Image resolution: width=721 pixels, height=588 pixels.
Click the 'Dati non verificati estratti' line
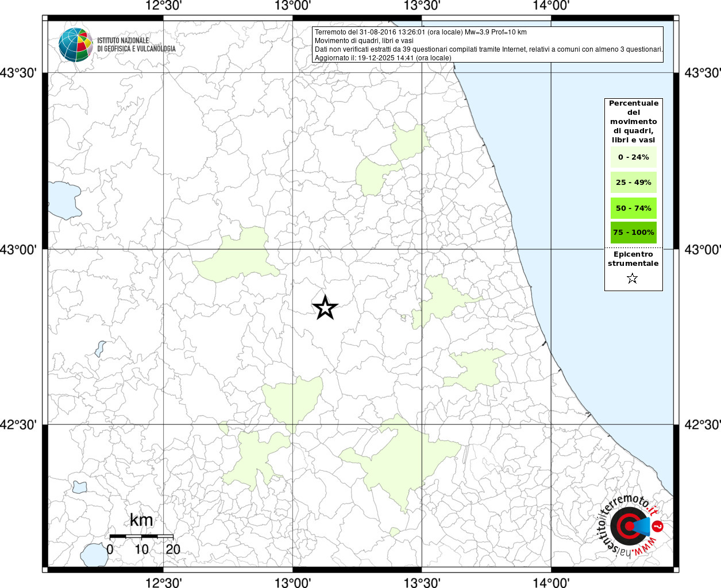(489, 49)
